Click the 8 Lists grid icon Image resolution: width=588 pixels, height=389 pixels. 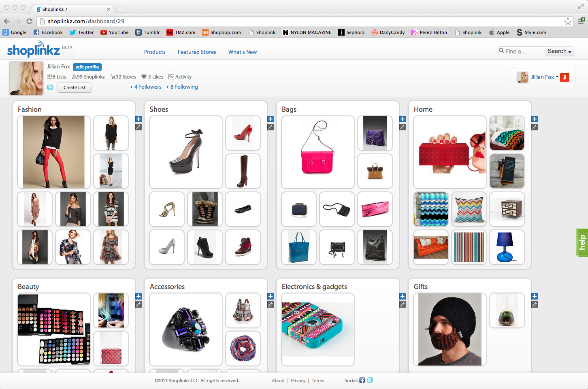point(50,77)
